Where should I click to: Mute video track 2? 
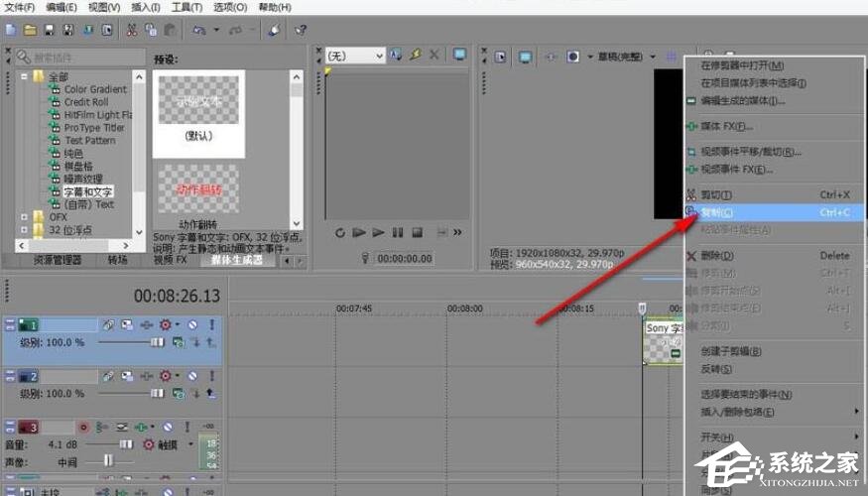[192, 376]
